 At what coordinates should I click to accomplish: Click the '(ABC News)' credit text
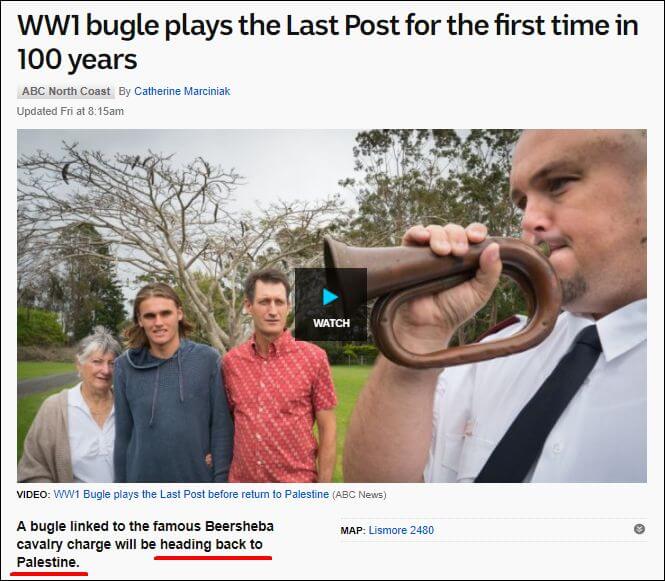359,494
